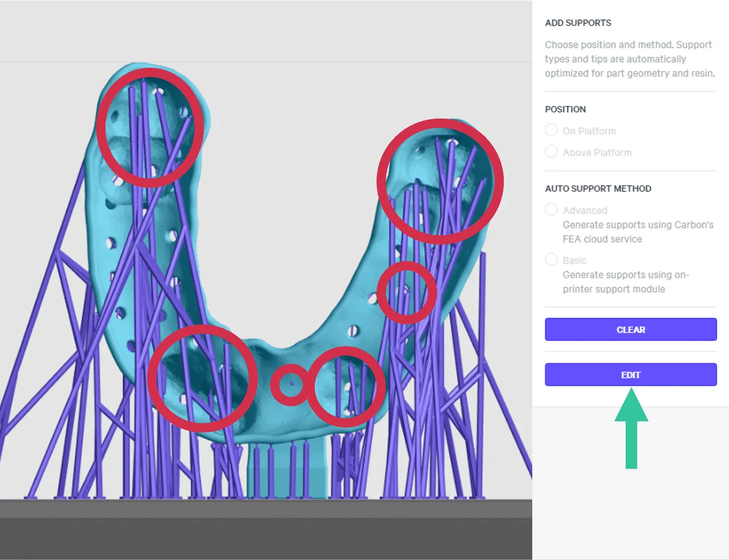729x560 pixels.
Task: Click the CLEAR button
Action: tap(631, 329)
